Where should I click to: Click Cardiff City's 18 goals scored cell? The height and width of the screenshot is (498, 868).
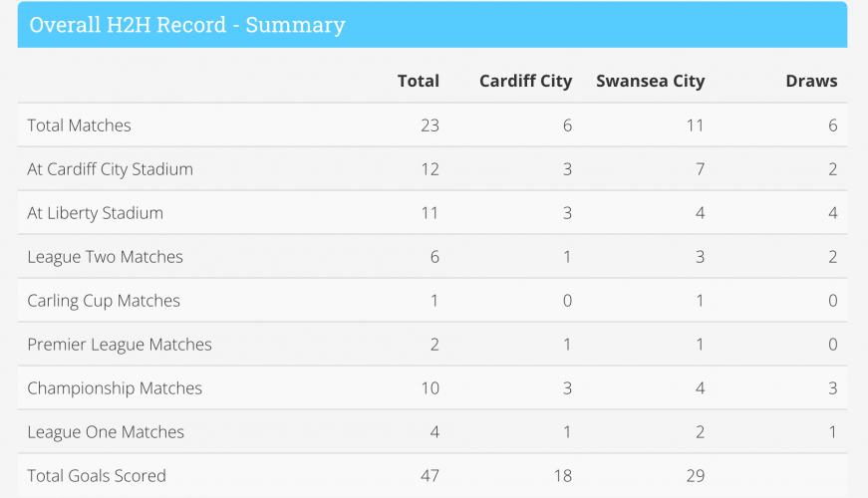point(562,476)
